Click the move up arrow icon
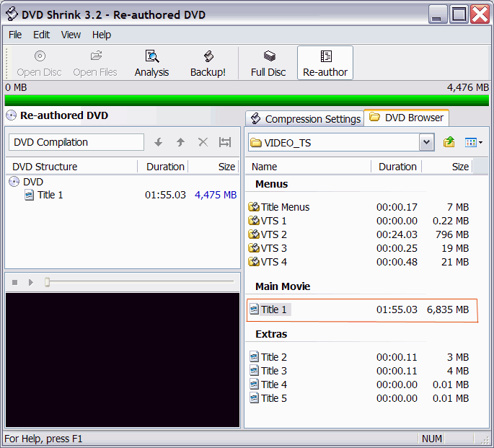The height and width of the screenshot is (448, 494). tap(180, 142)
